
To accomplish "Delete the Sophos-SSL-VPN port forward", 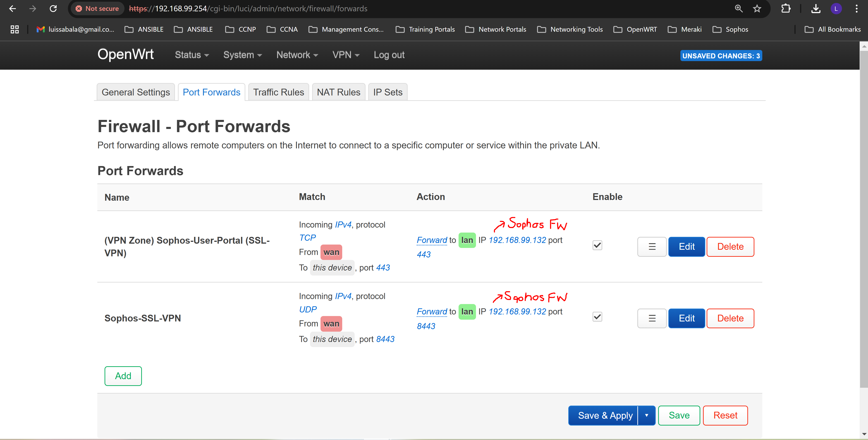I will tap(730, 318).
